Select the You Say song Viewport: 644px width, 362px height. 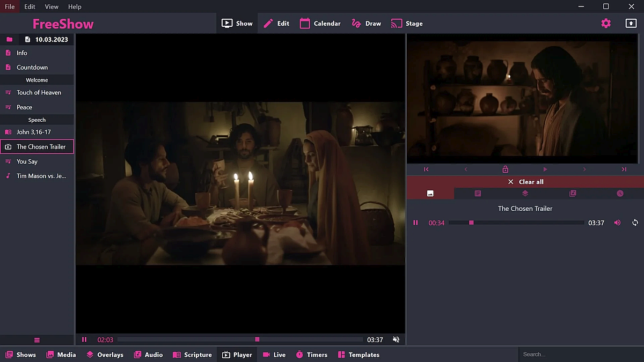(37, 161)
